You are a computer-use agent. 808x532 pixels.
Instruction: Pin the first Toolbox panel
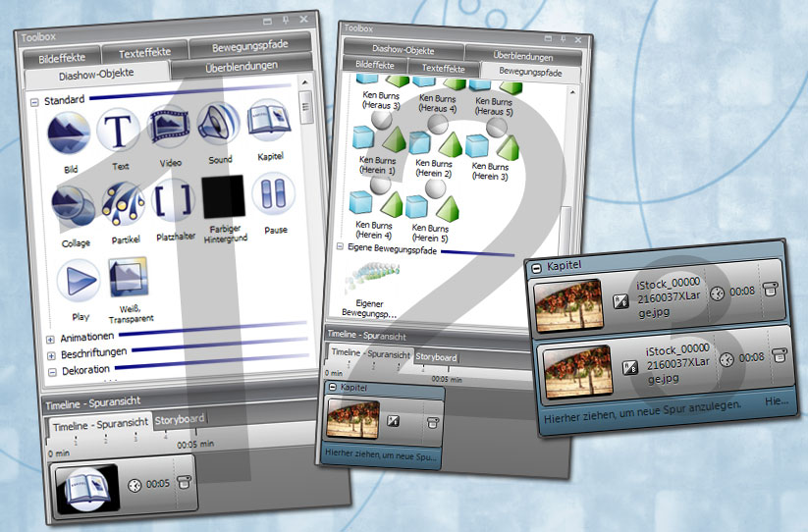coord(286,20)
